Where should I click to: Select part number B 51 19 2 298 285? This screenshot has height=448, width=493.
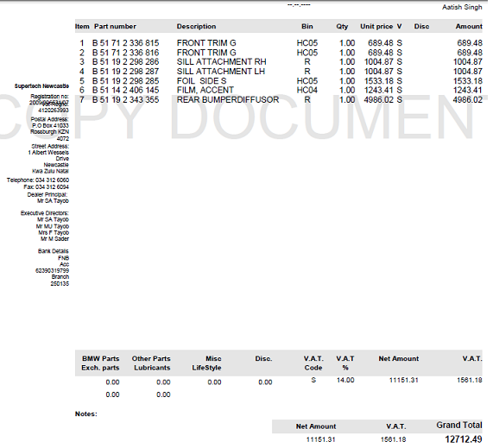click(125, 81)
